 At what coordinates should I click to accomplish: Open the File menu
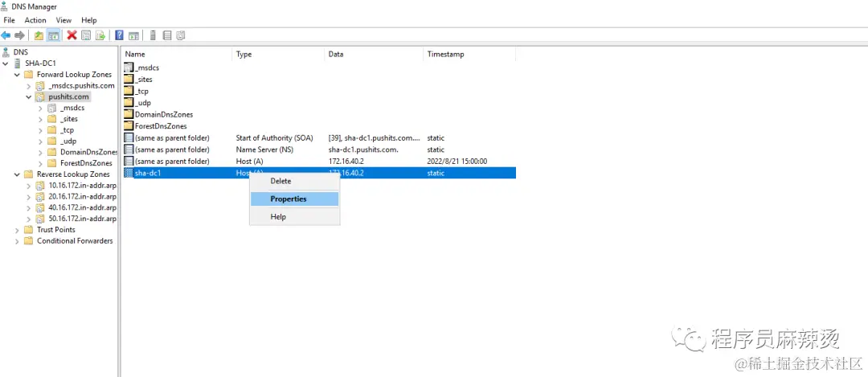[9, 20]
